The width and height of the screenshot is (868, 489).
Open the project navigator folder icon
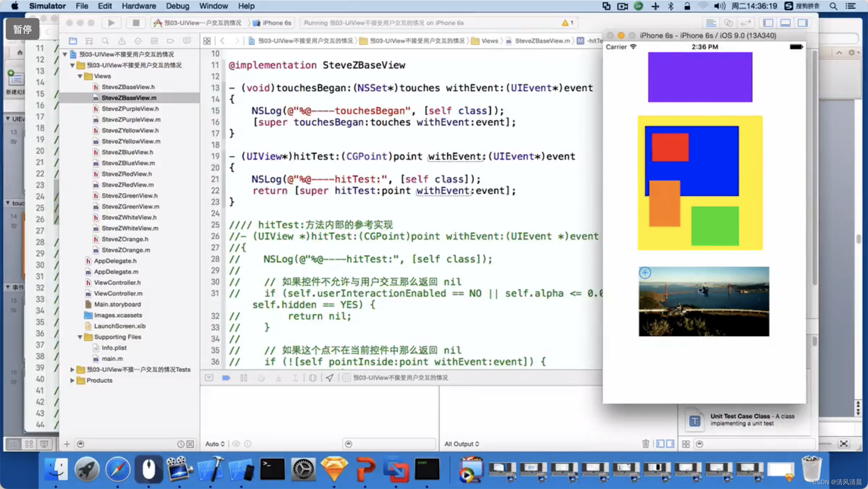click(73, 41)
